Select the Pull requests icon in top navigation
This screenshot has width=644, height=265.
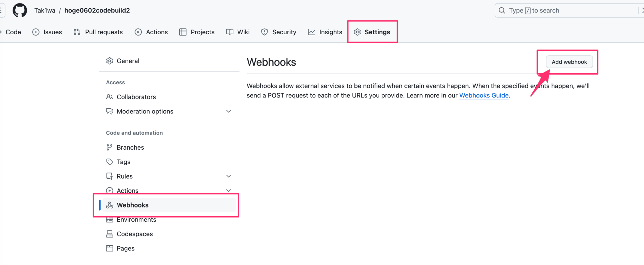point(76,32)
